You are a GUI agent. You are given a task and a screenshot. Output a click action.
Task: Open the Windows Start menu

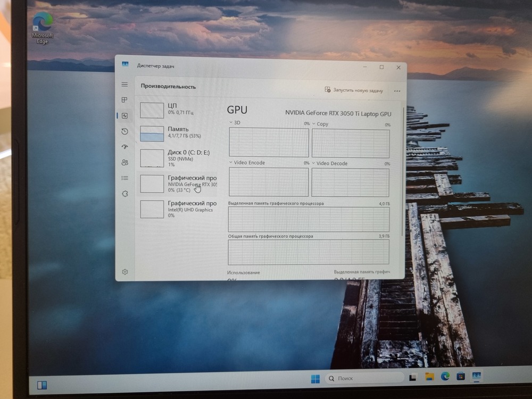tap(315, 379)
